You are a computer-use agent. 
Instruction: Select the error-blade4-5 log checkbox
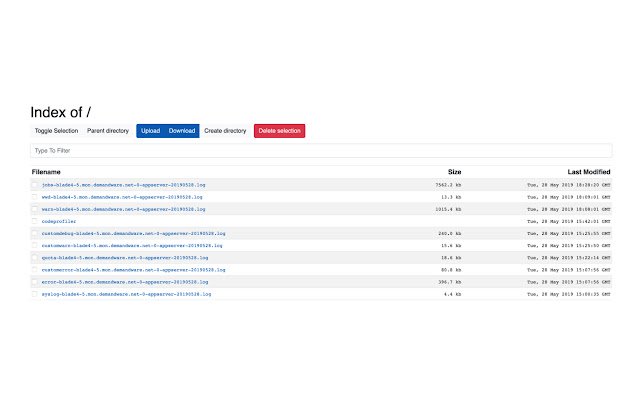click(x=35, y=282)
